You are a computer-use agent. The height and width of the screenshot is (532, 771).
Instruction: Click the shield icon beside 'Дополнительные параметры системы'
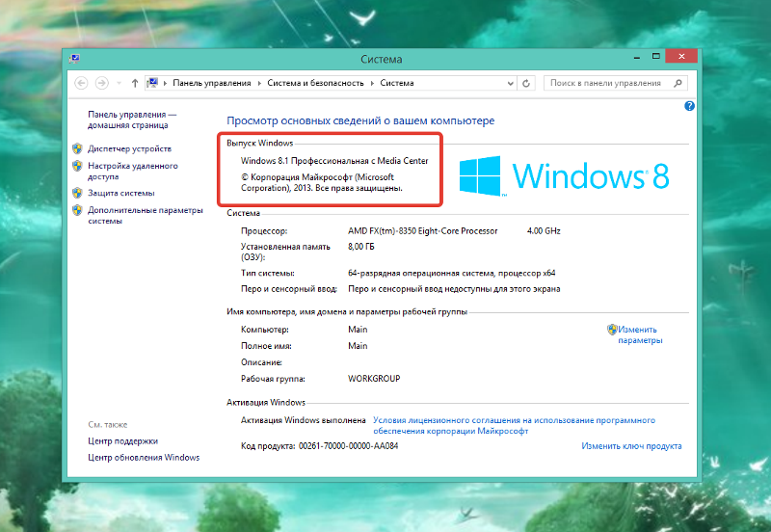click(77, 210)
